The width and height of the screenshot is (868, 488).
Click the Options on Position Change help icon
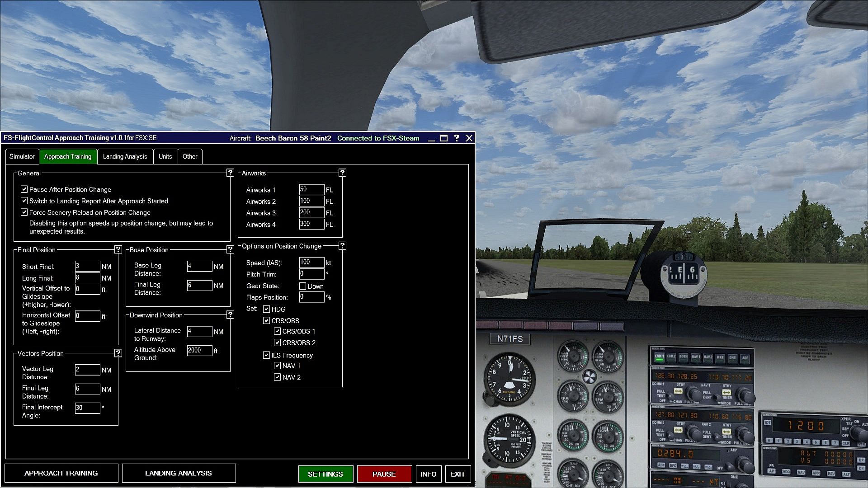[342, 246]
